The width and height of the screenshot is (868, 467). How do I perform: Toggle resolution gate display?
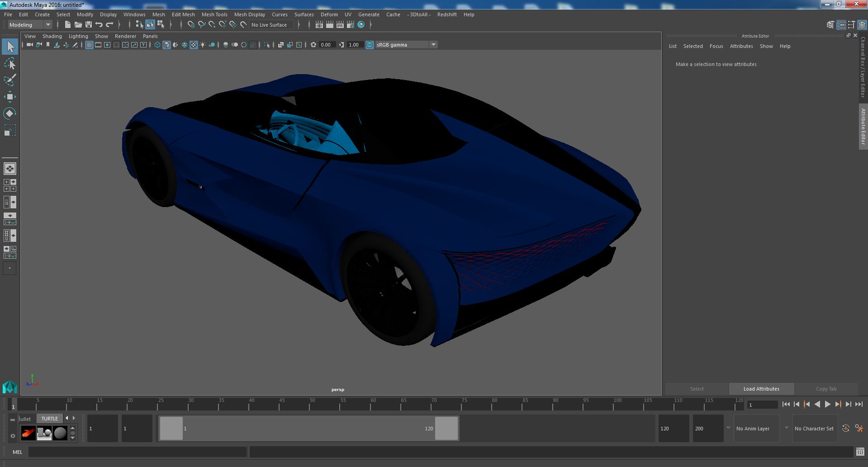[x=107, y=45]
